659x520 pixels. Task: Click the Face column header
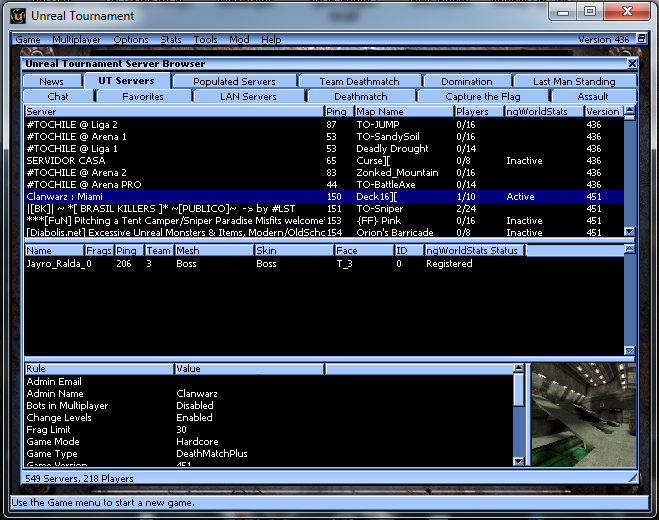pyautogui.click(x=364, y=251)
